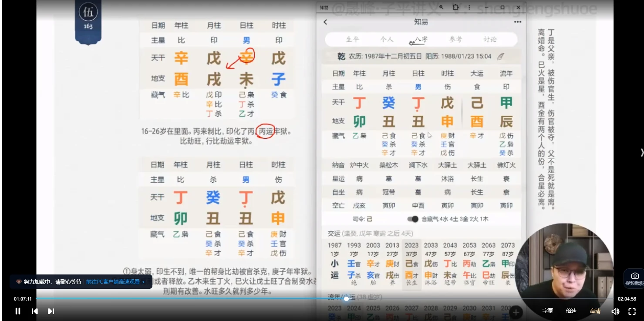Click the extension puzzle icon in the 知易 title bar
644x321 pixels.
click(x=455, y=7)
